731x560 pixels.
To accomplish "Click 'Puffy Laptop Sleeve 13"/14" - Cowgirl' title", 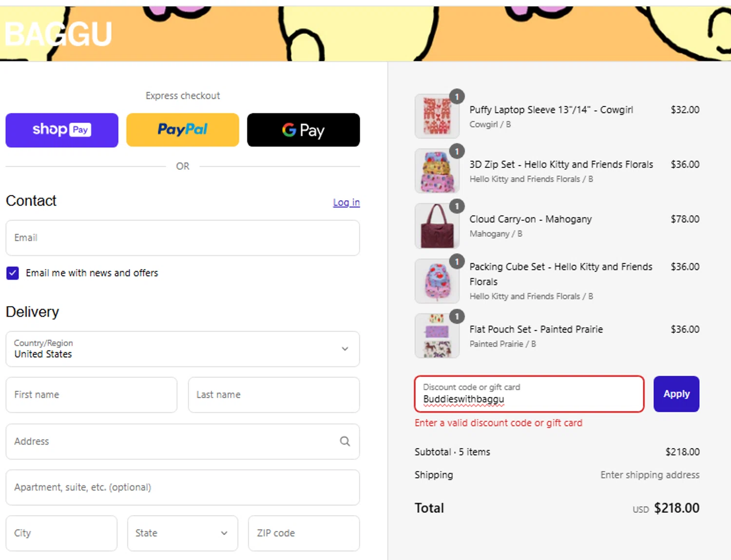I will coord(551,110).
